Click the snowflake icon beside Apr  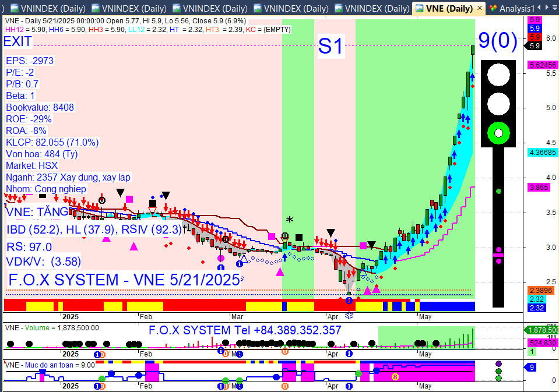[349, 315]
